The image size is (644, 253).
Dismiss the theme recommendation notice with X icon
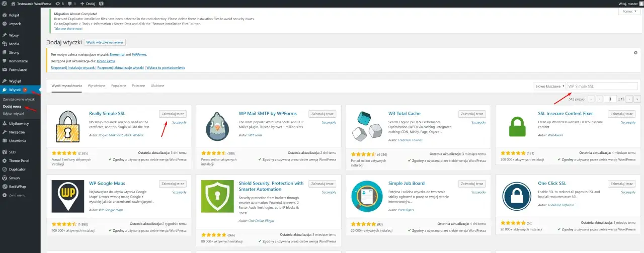click(x=635, y=52)
